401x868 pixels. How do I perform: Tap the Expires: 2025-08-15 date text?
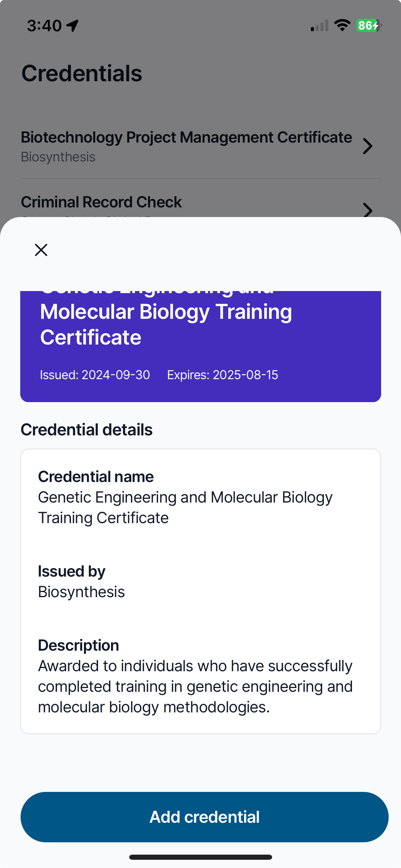222,375
